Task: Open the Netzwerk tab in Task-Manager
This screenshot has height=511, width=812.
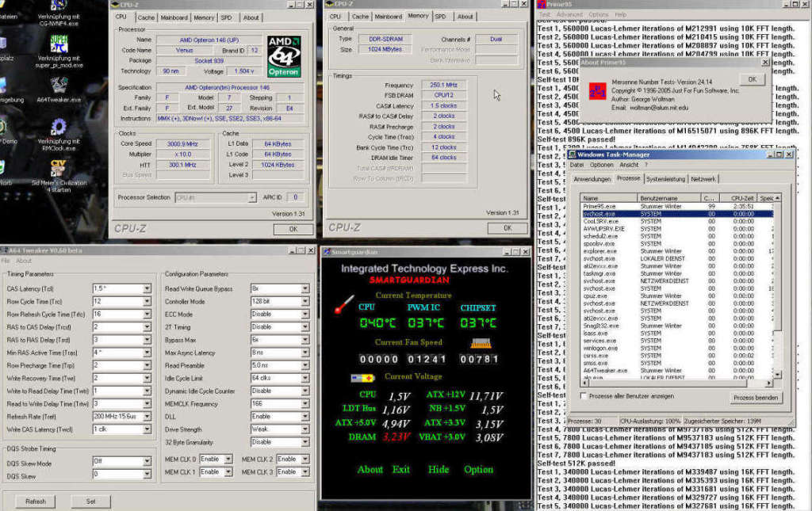Action: pos(703,179)
